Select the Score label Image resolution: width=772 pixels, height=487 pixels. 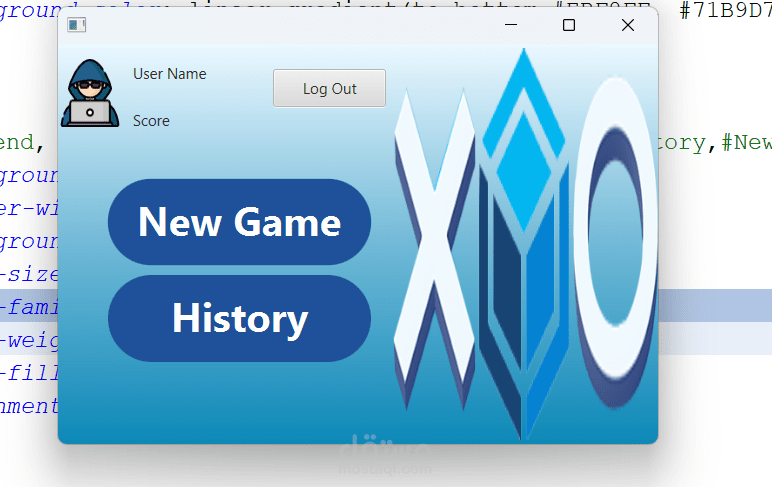[x=151, y=121]
